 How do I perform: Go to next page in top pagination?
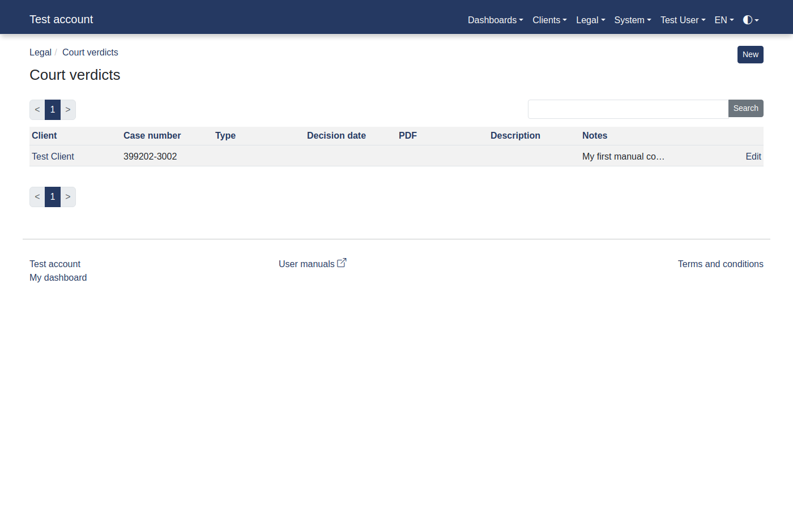(x=68, y=110)
